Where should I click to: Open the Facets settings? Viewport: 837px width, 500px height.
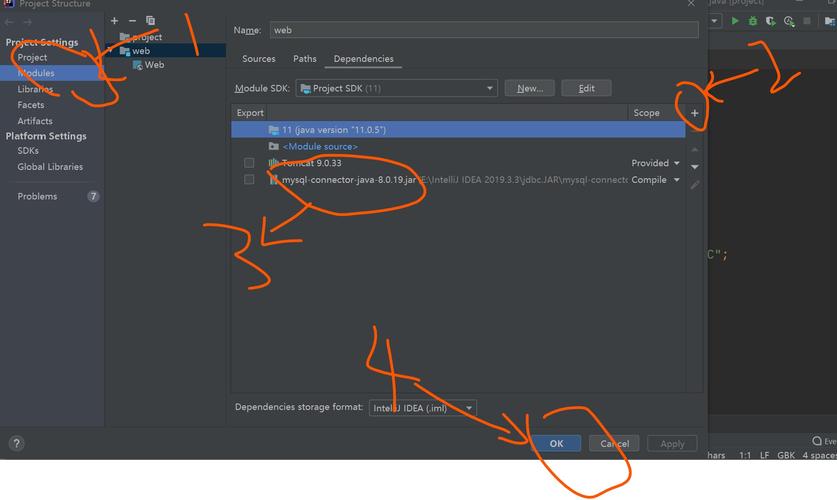pos(30,105)
